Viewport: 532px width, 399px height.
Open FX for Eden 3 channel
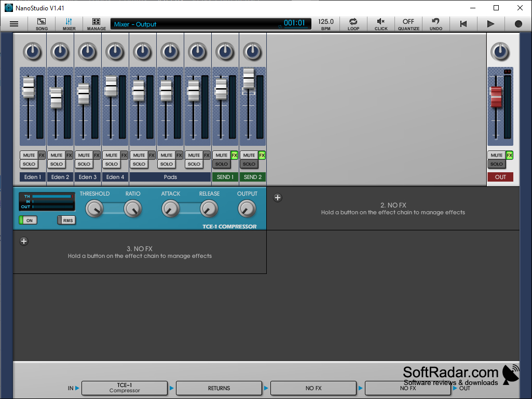pos(97,155)
